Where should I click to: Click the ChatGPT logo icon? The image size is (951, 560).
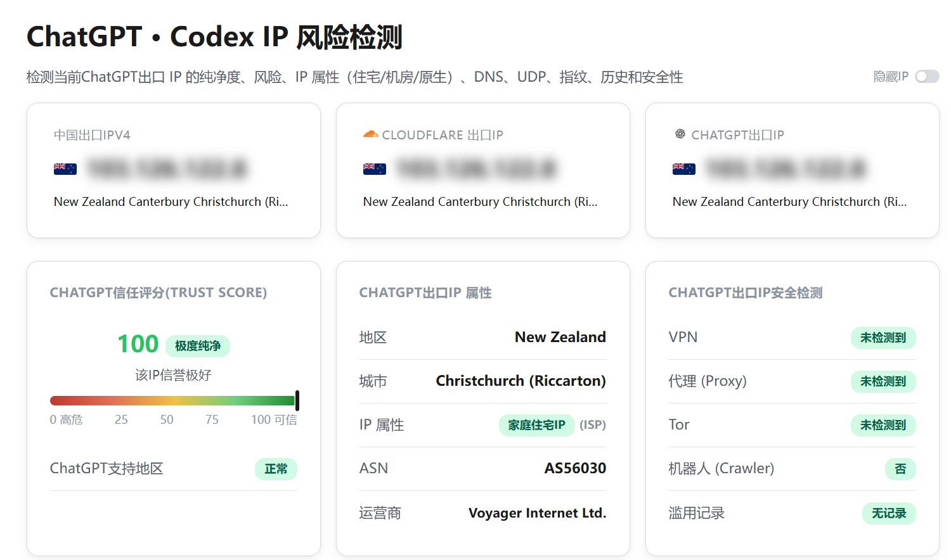680,134
